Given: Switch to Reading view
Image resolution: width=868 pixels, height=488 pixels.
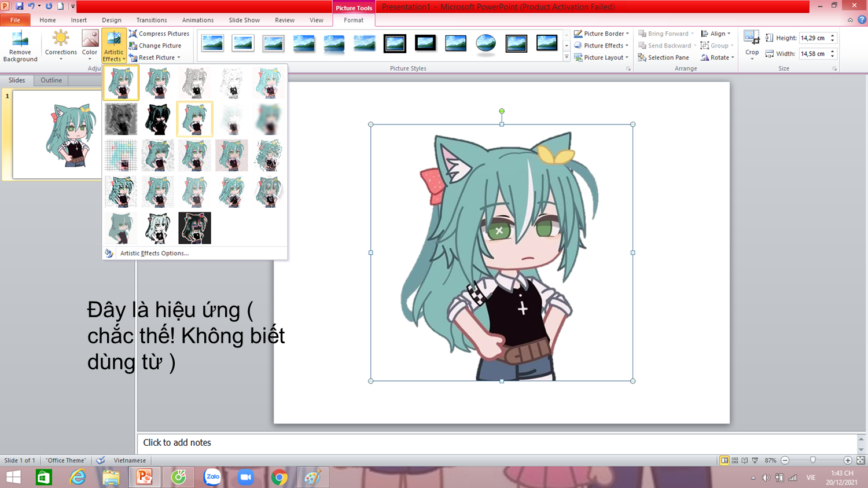Looking at the screenshot, I should (745, 460).
